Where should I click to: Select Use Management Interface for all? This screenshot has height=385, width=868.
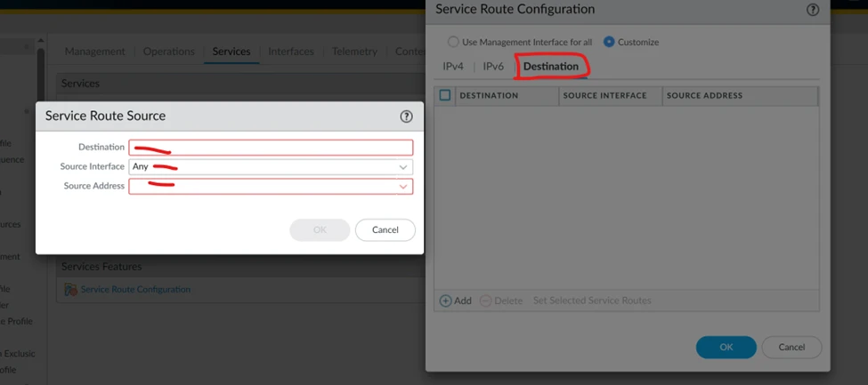(453, 42)
